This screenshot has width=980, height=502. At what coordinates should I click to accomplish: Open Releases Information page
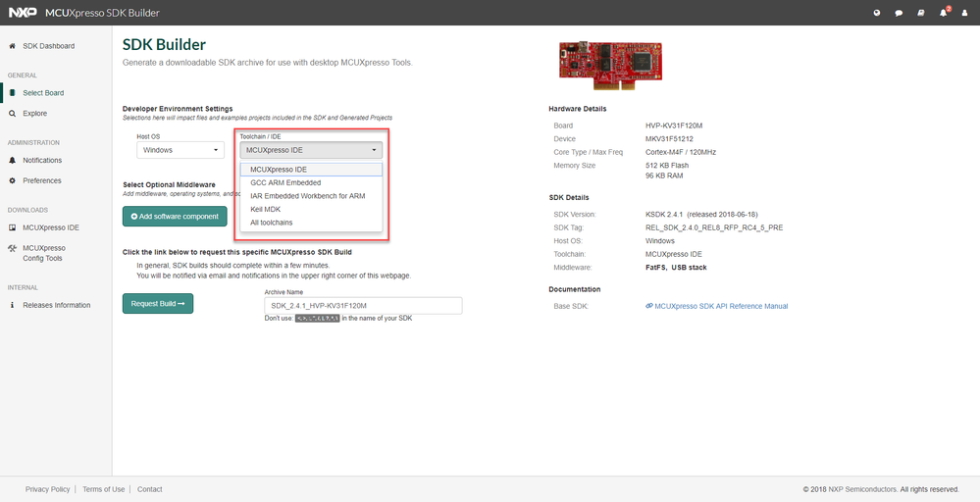(x=57, y=305)
